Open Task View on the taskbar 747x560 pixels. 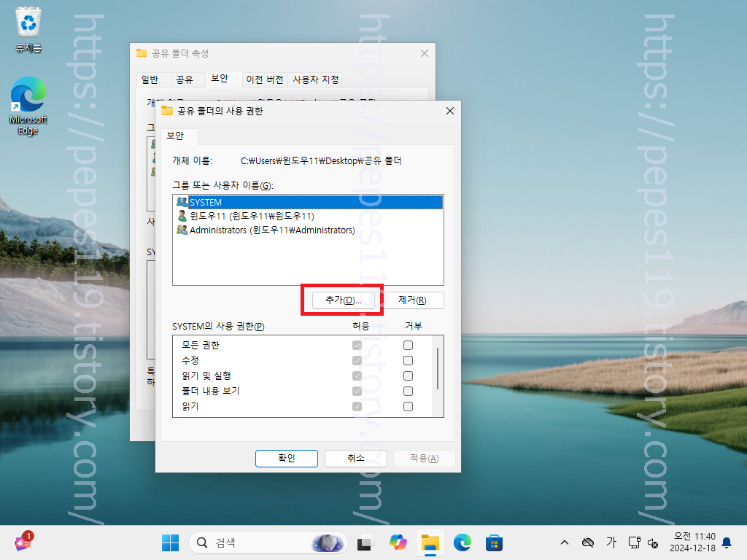(x=365, y=542)
